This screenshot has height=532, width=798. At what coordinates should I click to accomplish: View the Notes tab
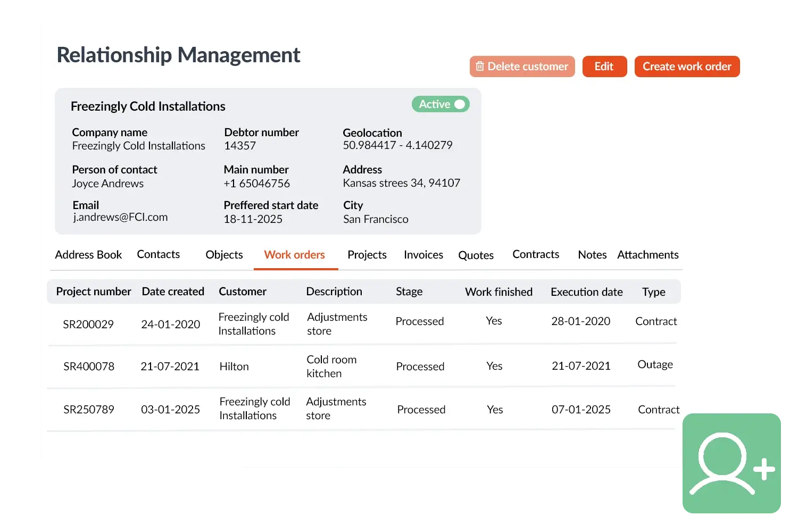pos(592,255)
